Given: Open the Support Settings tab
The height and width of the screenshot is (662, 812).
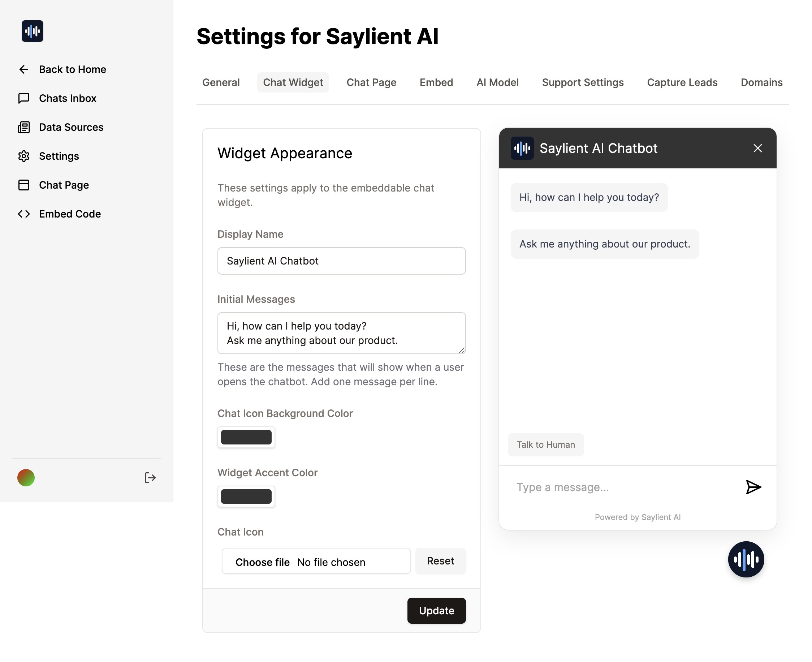Looking at the screenshot, I should (583, 82).
